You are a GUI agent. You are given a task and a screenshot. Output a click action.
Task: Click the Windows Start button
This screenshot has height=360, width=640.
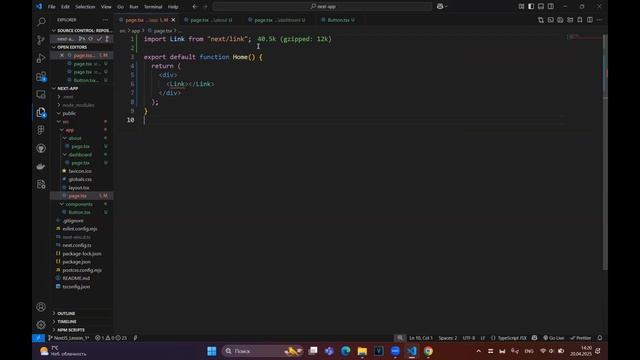tap(211, 351)
